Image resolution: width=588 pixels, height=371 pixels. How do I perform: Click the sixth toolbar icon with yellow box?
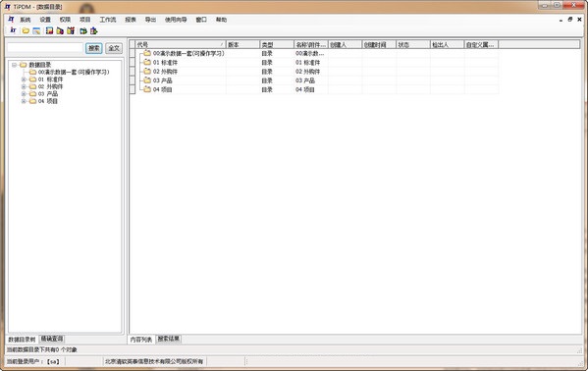pos(71,30)
